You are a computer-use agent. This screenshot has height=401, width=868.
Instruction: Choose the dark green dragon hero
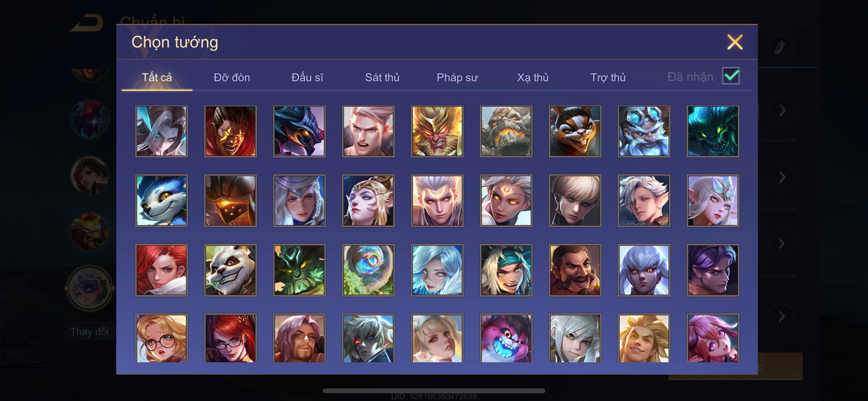coord(713,131)
